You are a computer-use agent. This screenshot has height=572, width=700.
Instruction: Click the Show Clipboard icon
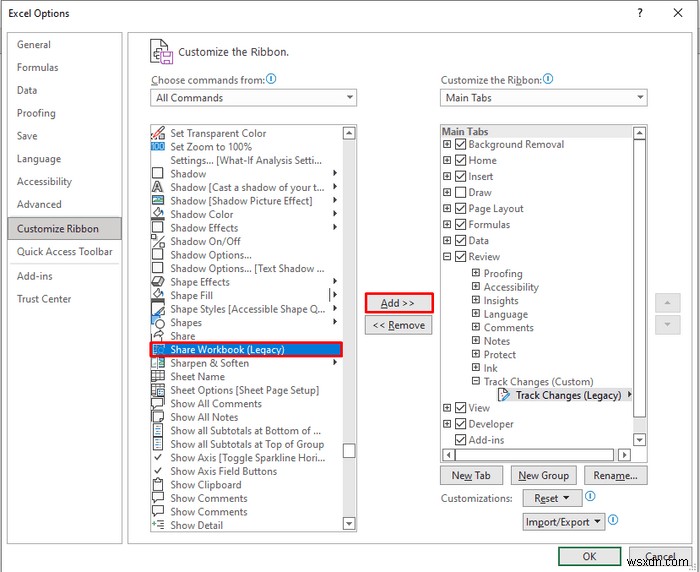[158, 484]
